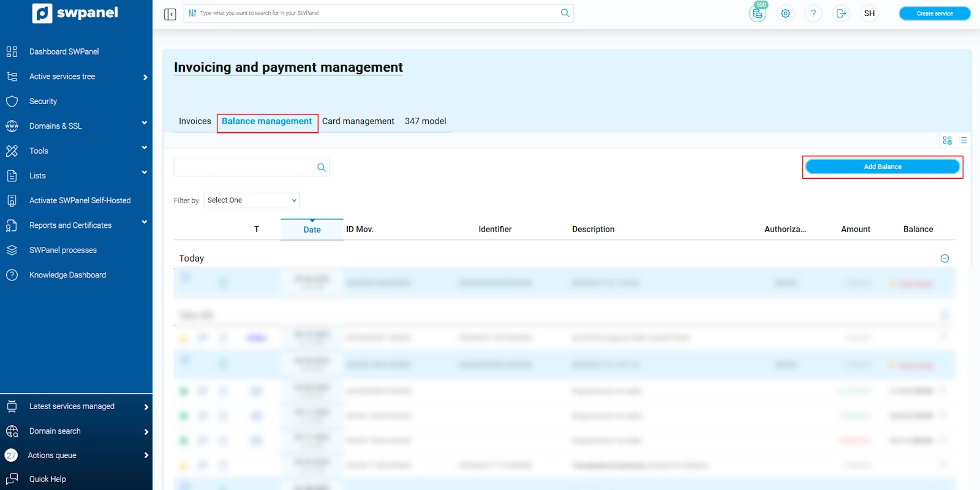Open settings via the gear icon
This screenshot has width=980, height=490.
coord(785,13)
